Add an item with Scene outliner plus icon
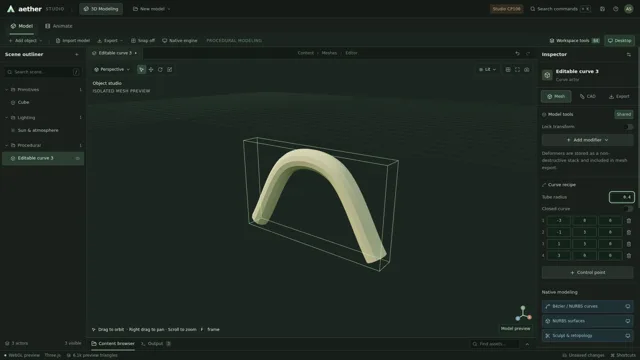 tap(77, 54)
